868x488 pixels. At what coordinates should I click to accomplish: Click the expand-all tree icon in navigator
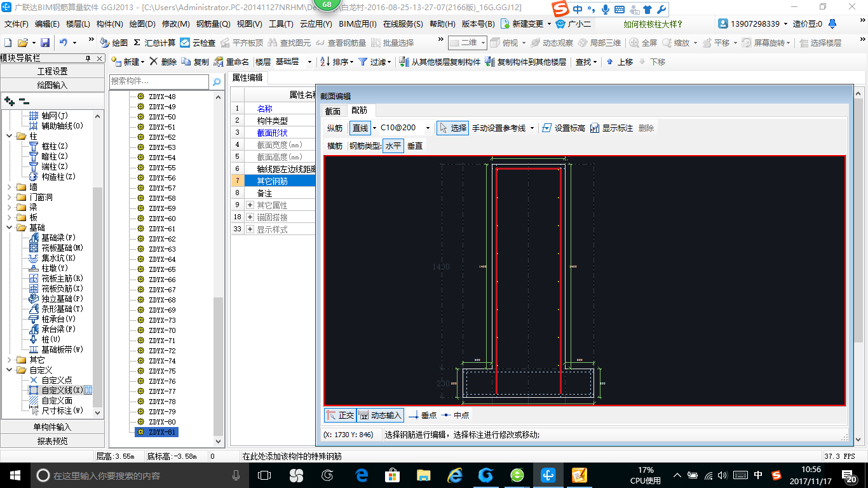click(x=10, y=101)
